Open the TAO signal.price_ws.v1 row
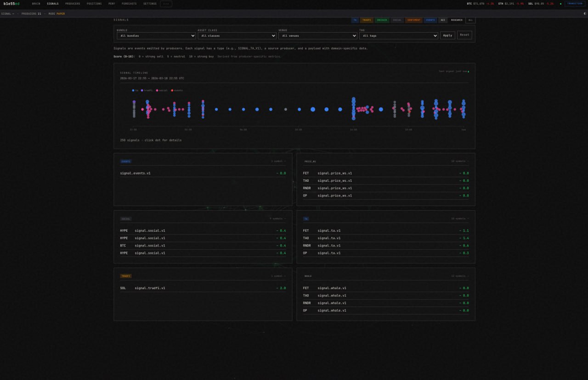Screen dimensions: 588x380 coord(386,180)
